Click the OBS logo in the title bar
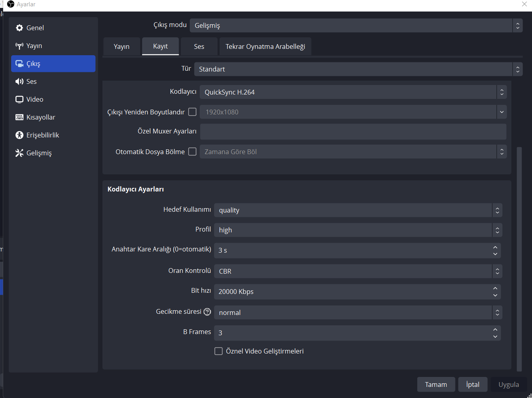The height and width of the screenshot is (398, 532). pyautogui.click(x=11, y=4)
